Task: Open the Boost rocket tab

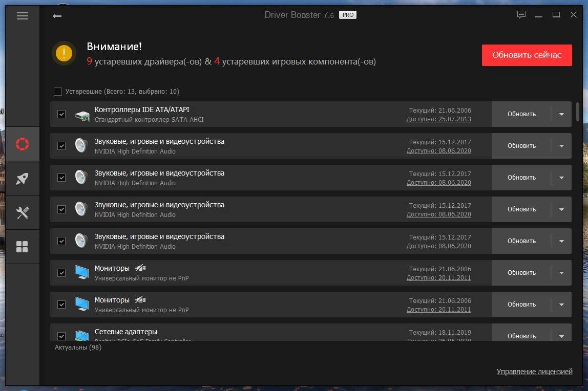Action: (22, 178)
